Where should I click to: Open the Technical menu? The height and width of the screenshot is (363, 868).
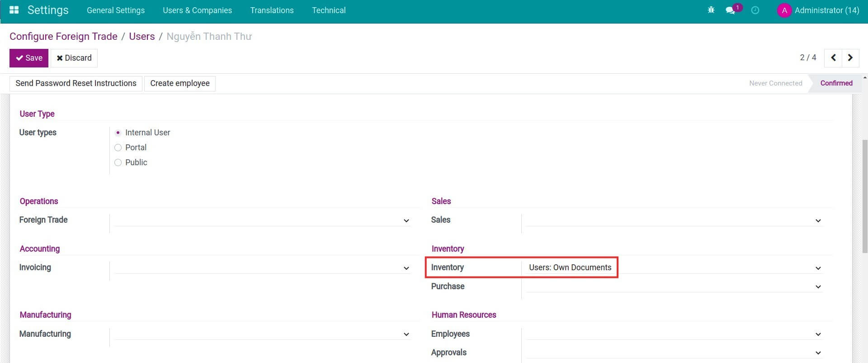tap(329, 10)
